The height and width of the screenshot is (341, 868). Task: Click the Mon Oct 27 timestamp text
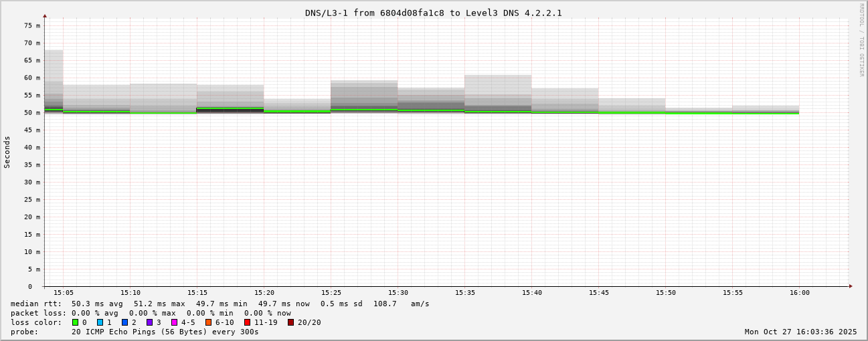click(x=800, y=332)
